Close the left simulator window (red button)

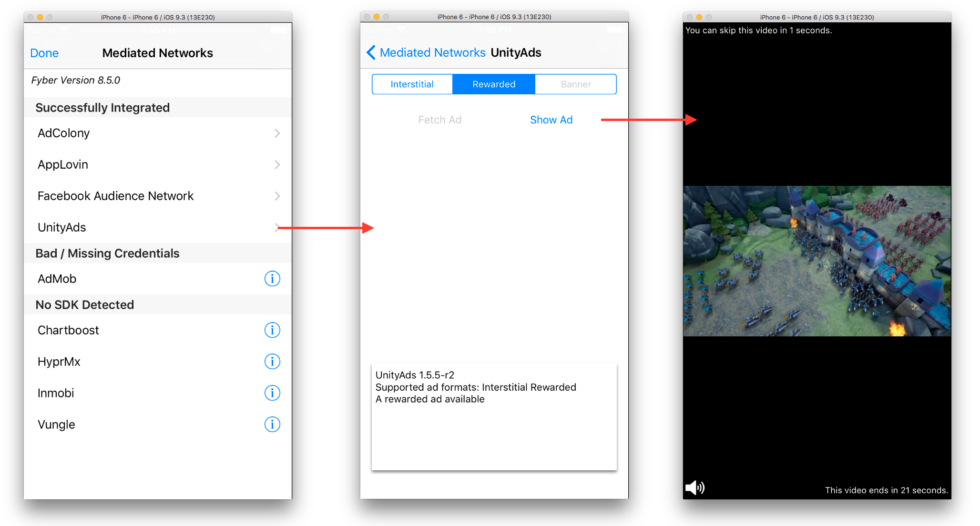[31, 17]
